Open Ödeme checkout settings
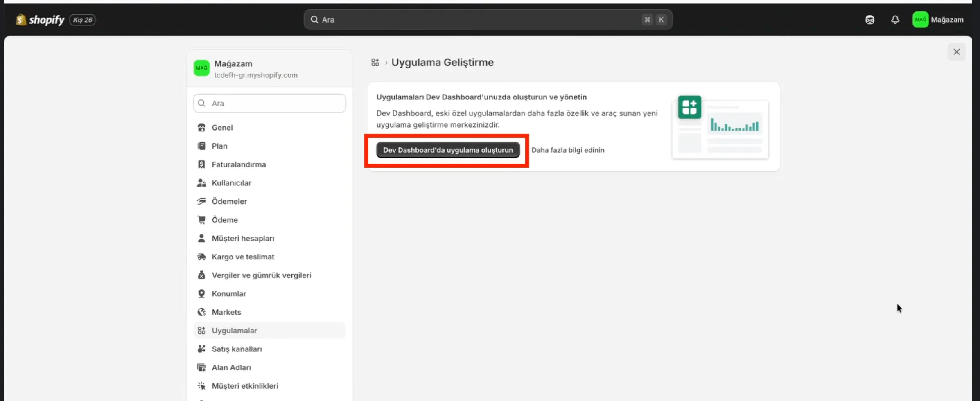 pos(269,220)
